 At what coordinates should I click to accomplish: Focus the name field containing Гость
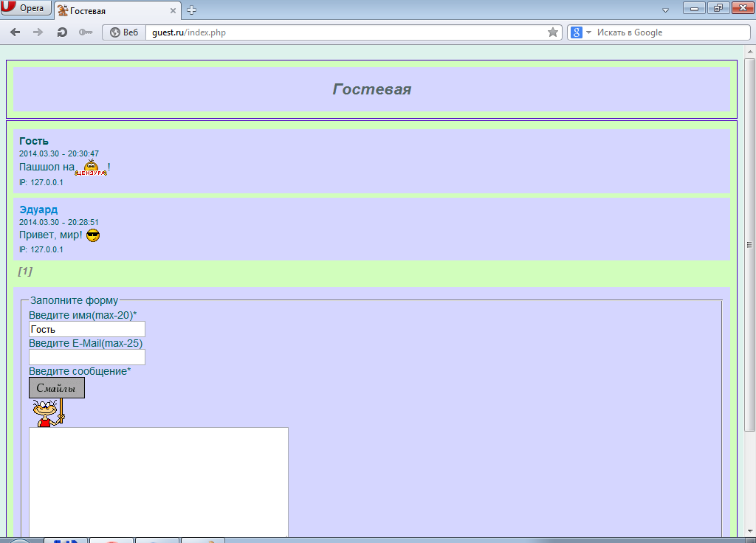[x=87, y=329]
